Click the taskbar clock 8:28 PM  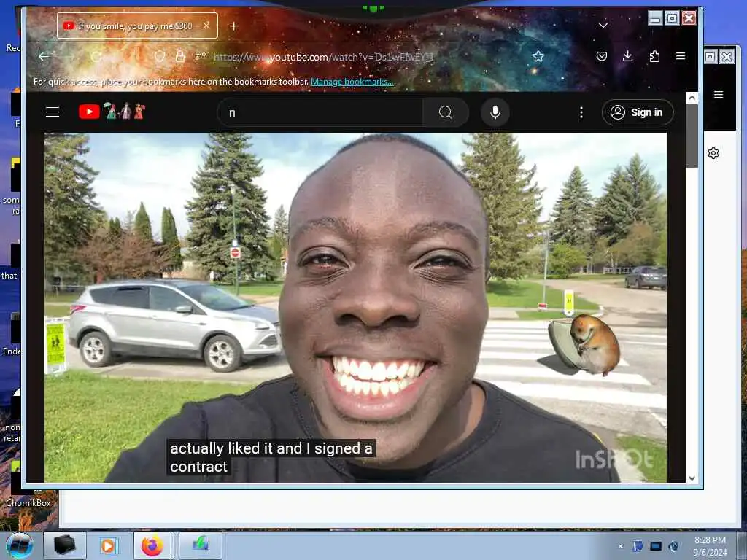coord(710,546)
